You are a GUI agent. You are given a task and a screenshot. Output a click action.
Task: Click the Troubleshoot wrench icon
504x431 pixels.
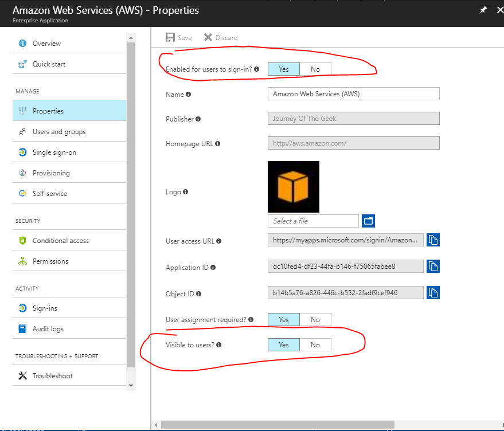pyautogui.click(x=22, y=376)
